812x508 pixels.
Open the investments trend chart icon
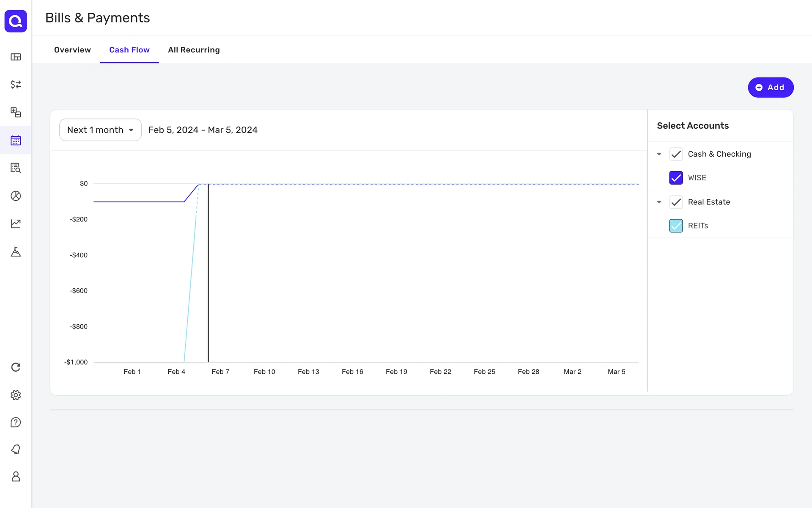click(x=16, y=224)
